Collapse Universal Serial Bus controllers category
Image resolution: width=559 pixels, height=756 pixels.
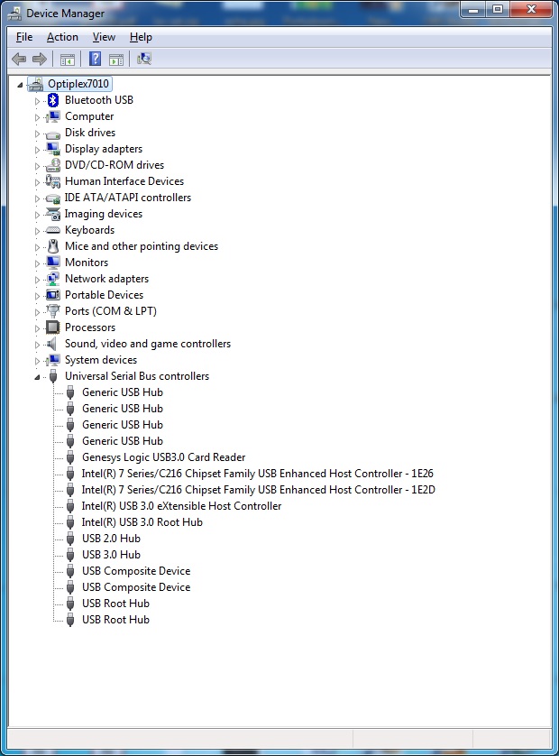tap(37, 377)
